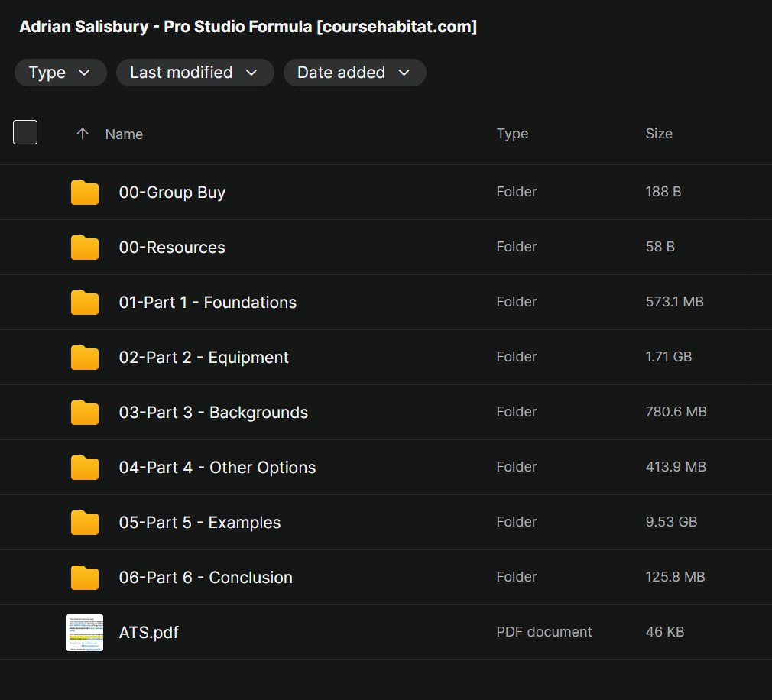Click the 06-Part 6 Conclusion folder icon
772x700 pixels.
pyautogui.click(x=85, y=578)
